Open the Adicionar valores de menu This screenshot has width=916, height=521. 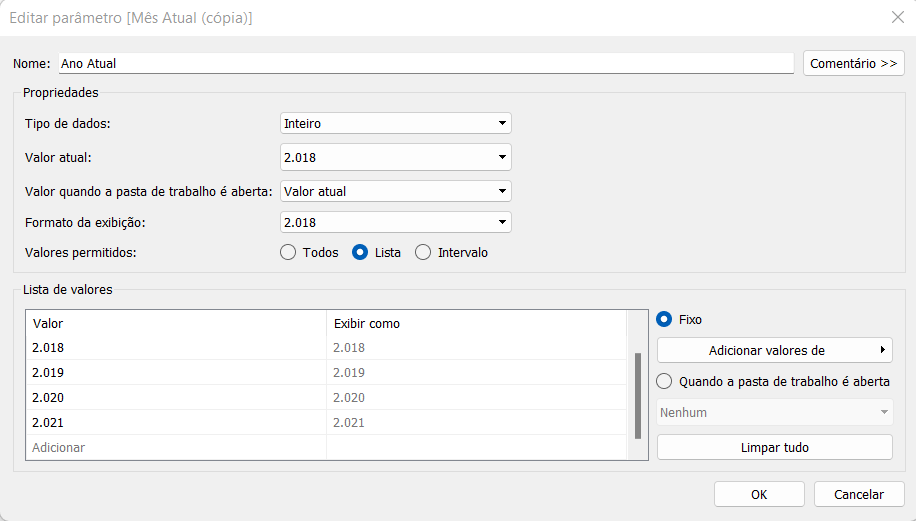coord(775,350)
